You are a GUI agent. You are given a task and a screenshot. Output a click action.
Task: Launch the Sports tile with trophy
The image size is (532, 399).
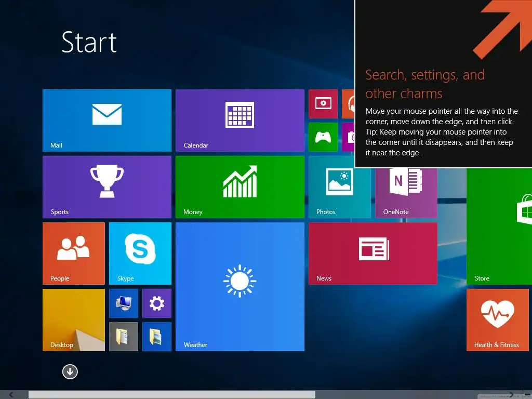tap(107, 187)
